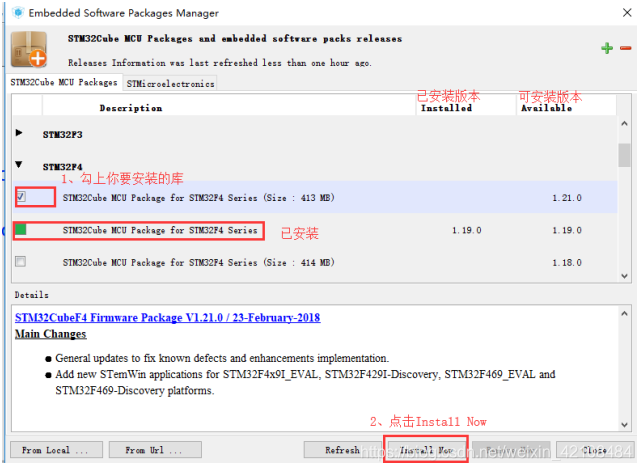Click installed version 1.19.0 cell
The image size is (642, 471).
tap(466, 230)
